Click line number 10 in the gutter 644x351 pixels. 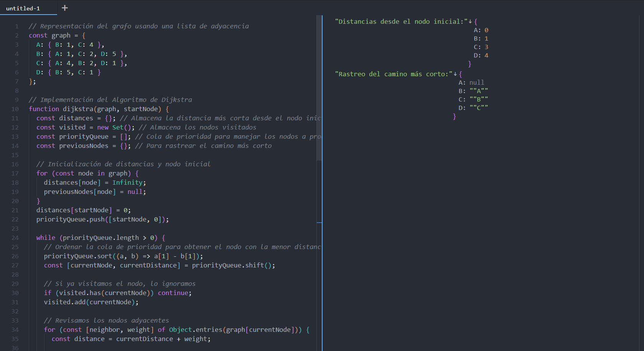pyautogui.click(x=15, y=109)
